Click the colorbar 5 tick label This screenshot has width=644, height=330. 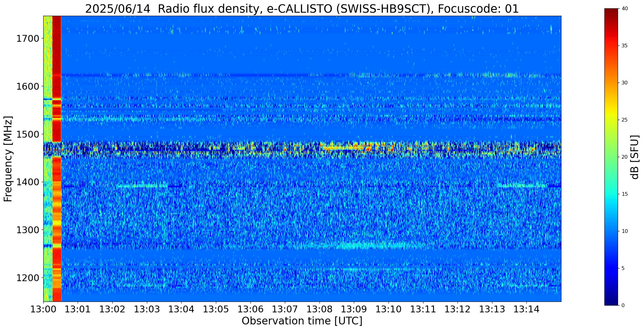click(623, 268)
